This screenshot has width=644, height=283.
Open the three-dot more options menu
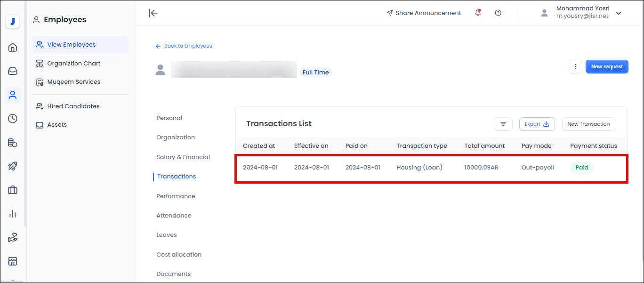(x=575, y=67)
